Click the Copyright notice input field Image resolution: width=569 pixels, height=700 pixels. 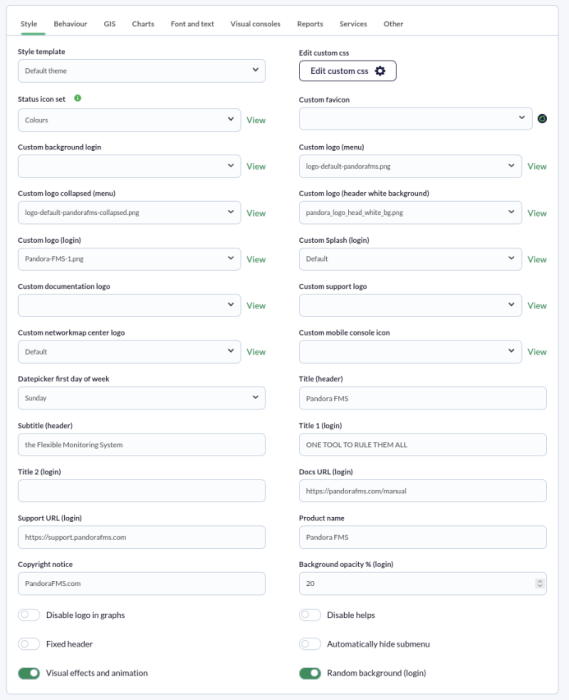pos(141,583)
